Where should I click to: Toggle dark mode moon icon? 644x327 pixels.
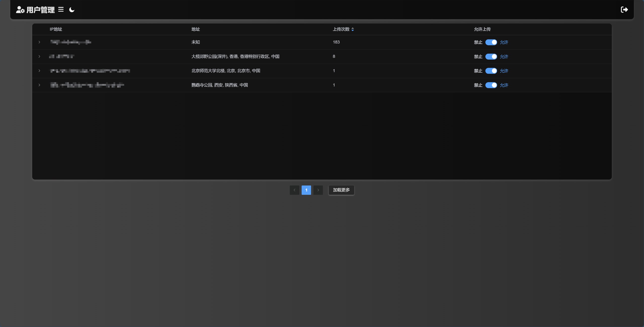click(72, 10)
